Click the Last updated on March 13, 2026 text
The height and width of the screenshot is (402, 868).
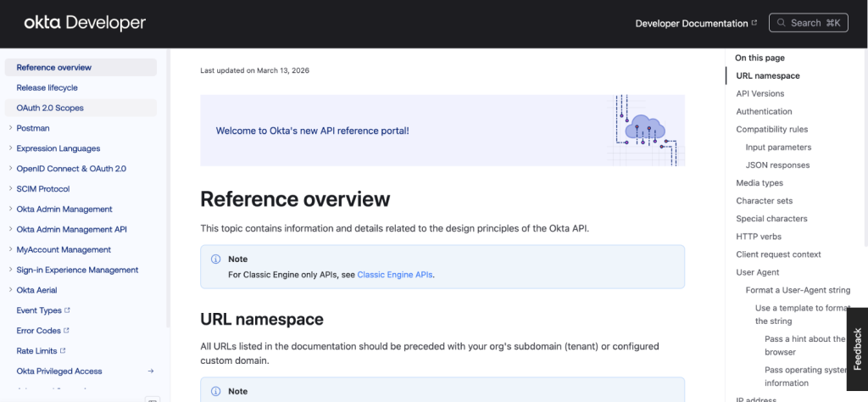[x=254, y=71]
